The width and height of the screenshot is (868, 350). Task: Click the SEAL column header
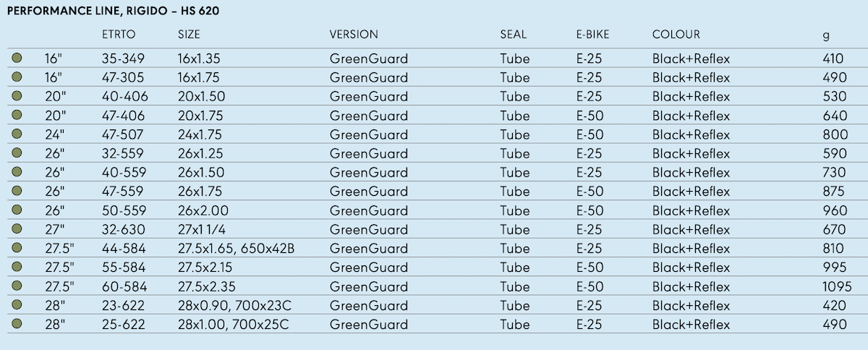pos(514,35)
